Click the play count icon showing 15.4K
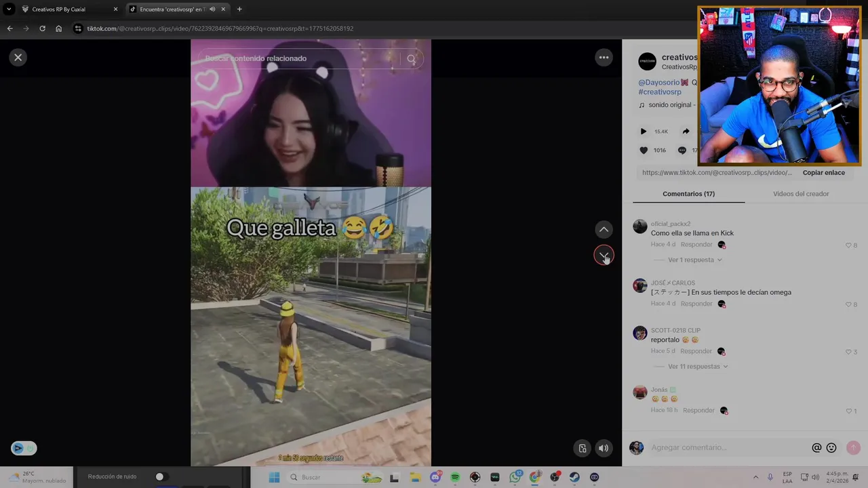The width and height of the screenshot is (868, 488). [x=644, y=131]
